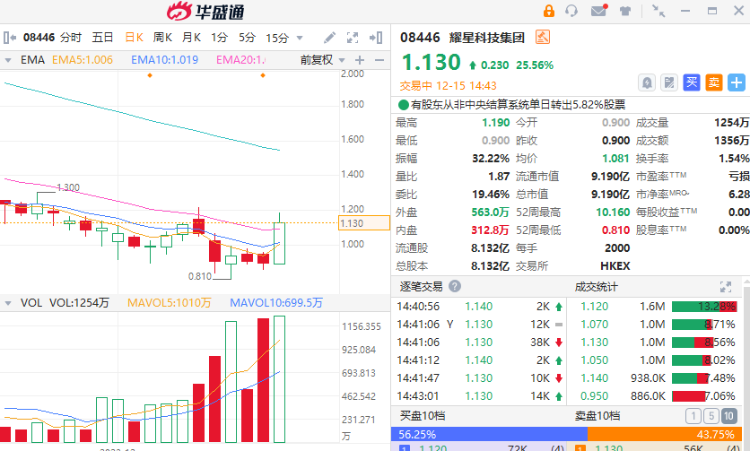Image resolution: width=750 pixels, height=451 pixels.
Task: Switch to the 分时 intraday chart
Action: click(x=71, y=37)
